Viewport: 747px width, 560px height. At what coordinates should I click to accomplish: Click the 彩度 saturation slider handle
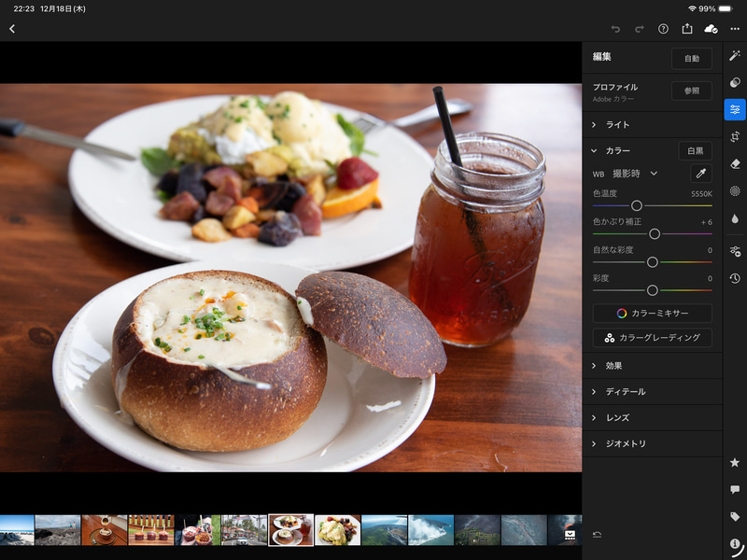[652, 290]
